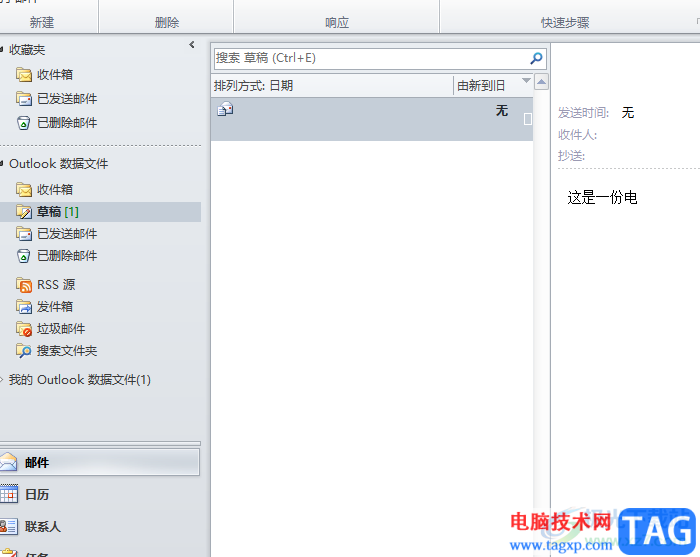The image size is (700, 557).
Task: Select the 草稿 [1] drafts folder
Action: tap(100, 212)
